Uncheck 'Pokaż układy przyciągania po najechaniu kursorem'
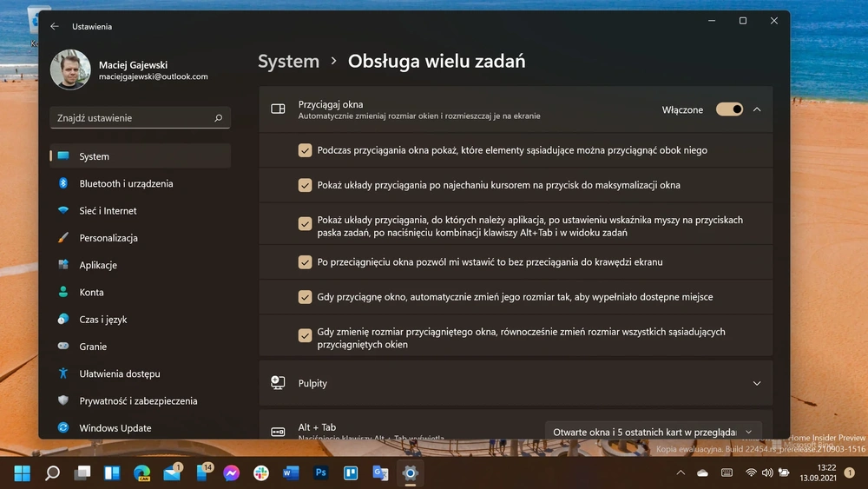This screenshot has height=489, width=868. [x=305, y=185]
